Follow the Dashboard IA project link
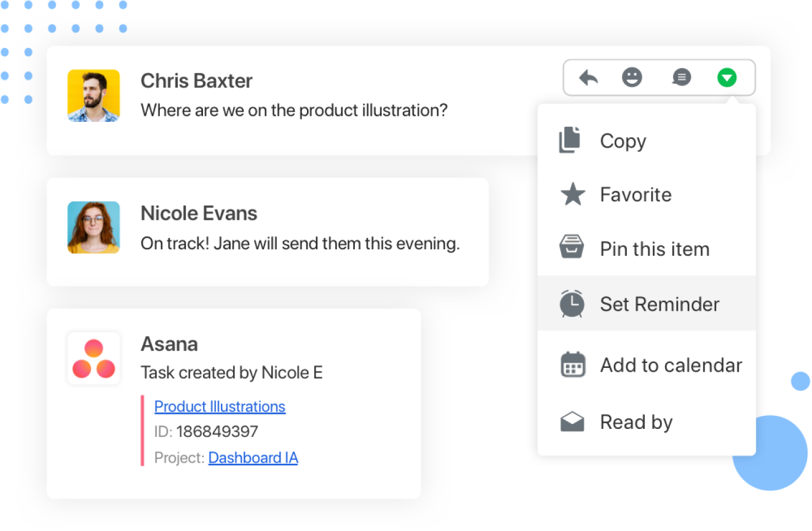Screen dimensions: 812x531 [x=253, y=458]
